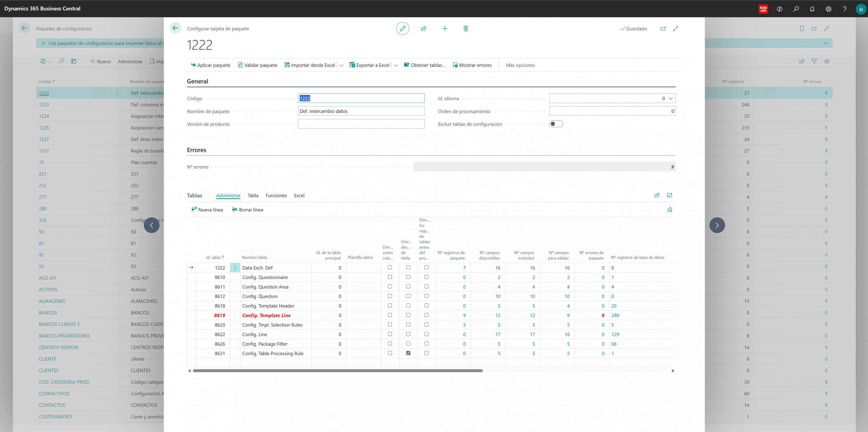868x432 pixels.
Task: Click the Nombre de paquete input field
Action: point(361,111)
